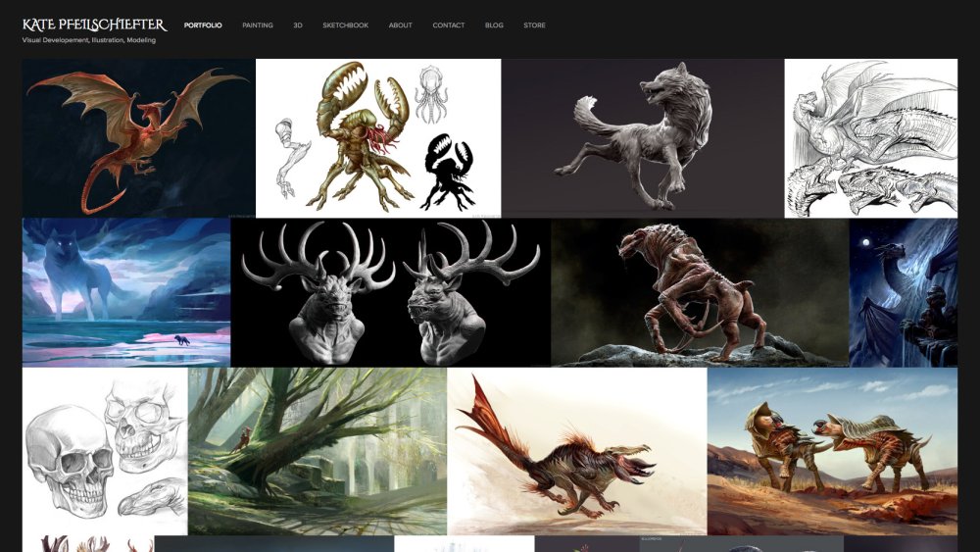
Task: Open the Store link
Action: pos(534,25)
